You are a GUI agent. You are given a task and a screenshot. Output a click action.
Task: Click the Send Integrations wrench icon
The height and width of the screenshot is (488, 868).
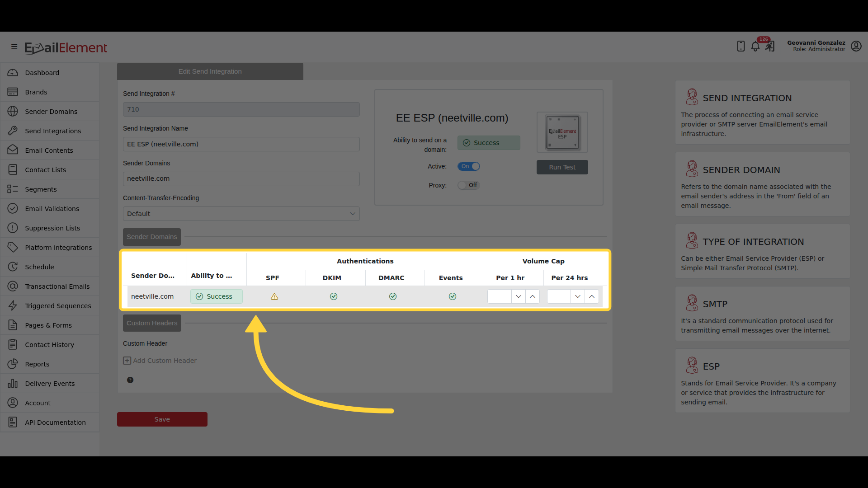click(x=13, y=131)
